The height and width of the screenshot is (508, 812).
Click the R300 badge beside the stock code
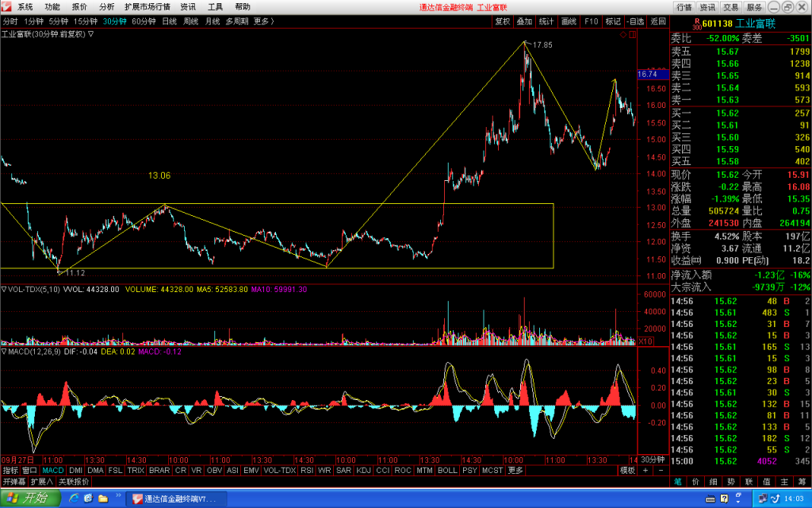tap(697, 24)
